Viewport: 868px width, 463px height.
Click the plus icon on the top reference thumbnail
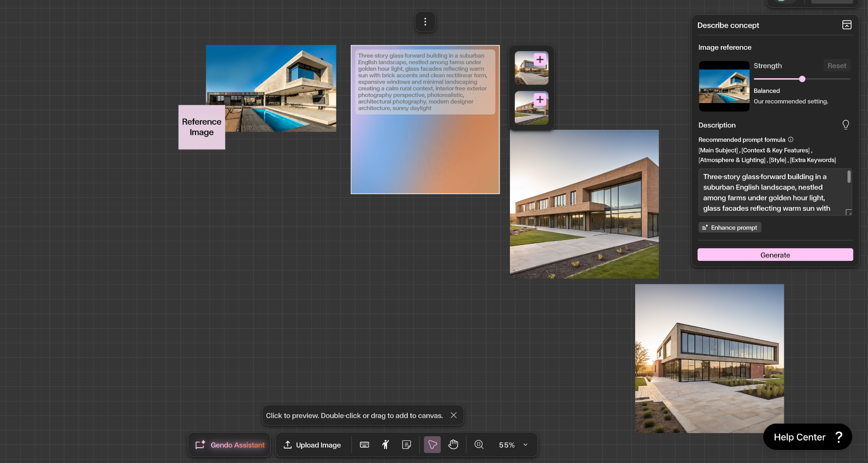tap(540, 59)
